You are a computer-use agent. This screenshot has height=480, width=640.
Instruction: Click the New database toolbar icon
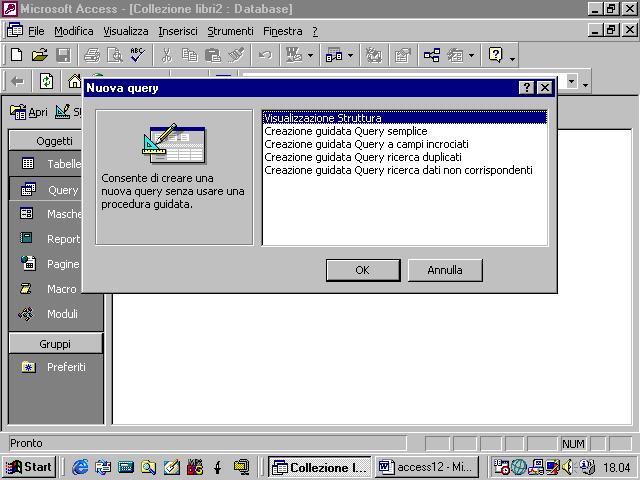tap(16, 55)
